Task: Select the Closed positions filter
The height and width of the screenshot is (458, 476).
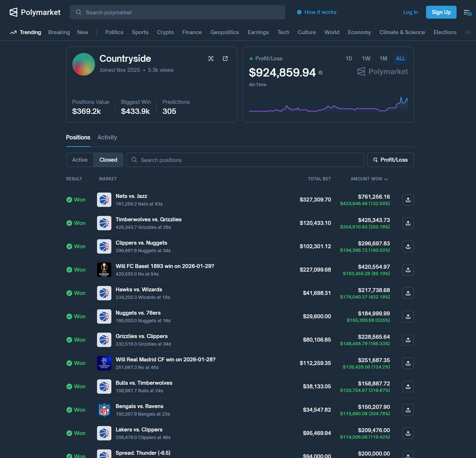Action: pyautogui.click(x=108, y=160)
